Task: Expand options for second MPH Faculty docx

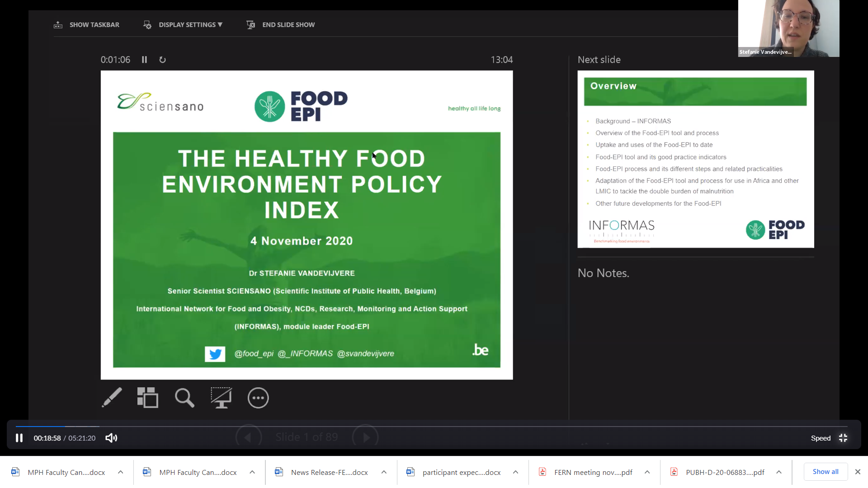Action: click(x=252, y=472)
